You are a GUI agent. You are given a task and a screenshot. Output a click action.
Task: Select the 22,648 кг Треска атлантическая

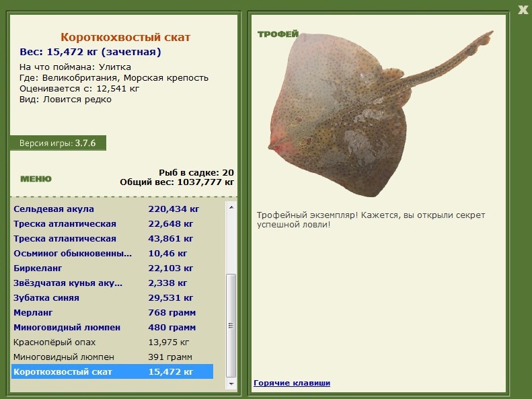[x=65, y=224]
